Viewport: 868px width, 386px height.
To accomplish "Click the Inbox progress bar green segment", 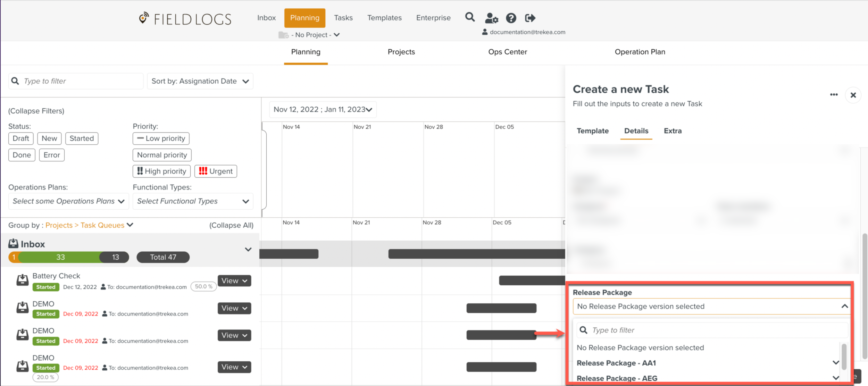I will [x=60, y=257].
